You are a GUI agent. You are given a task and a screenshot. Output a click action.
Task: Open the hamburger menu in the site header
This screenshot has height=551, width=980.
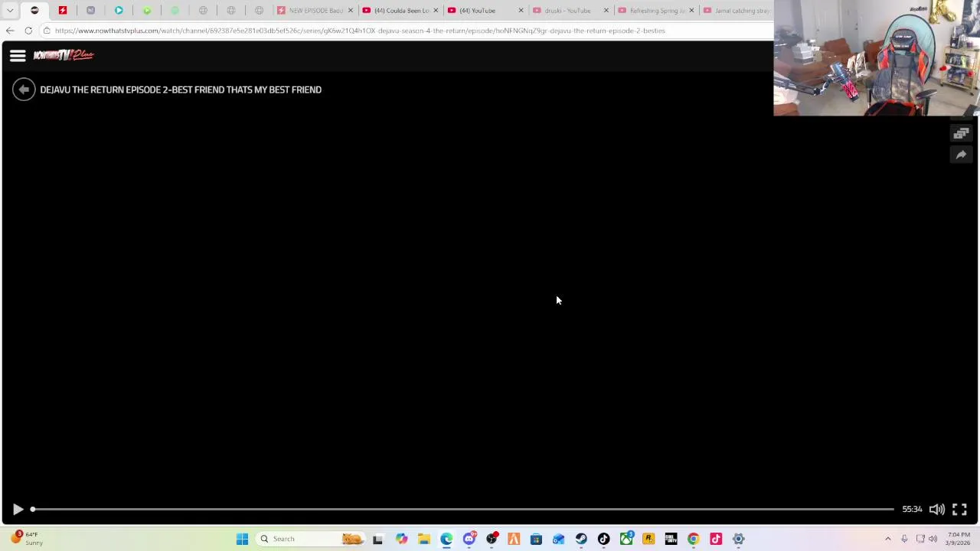point(18,55)
